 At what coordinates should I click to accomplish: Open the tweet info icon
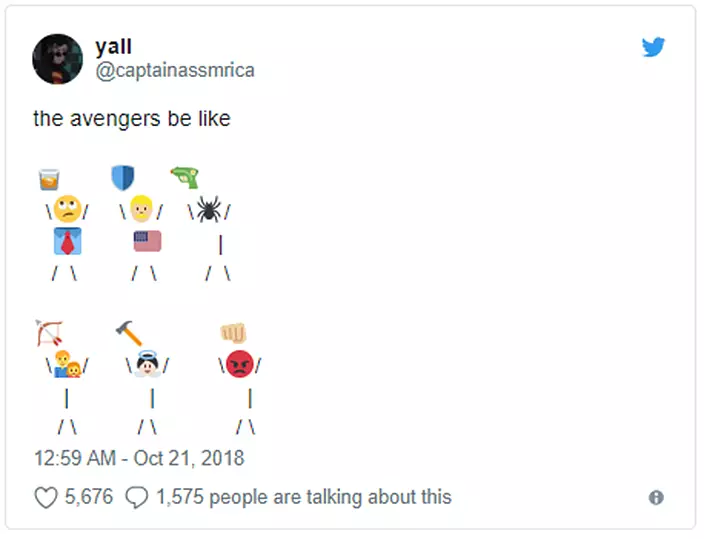click(656, 497)
